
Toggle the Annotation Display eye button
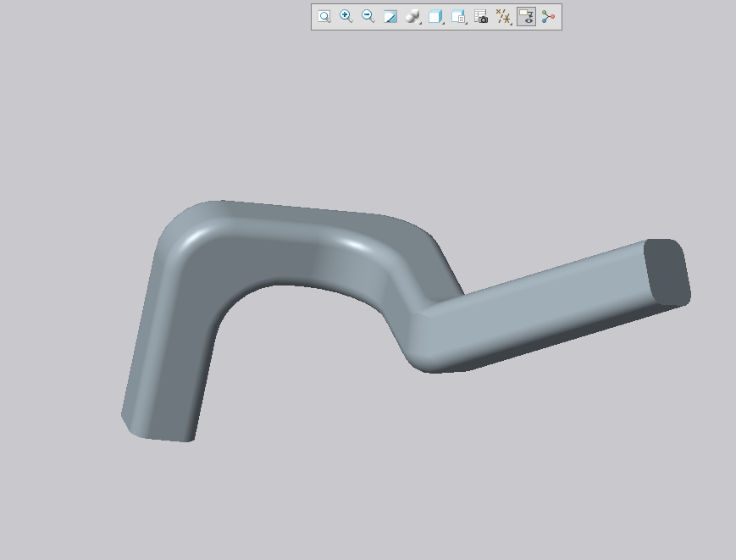pos(526,17)
